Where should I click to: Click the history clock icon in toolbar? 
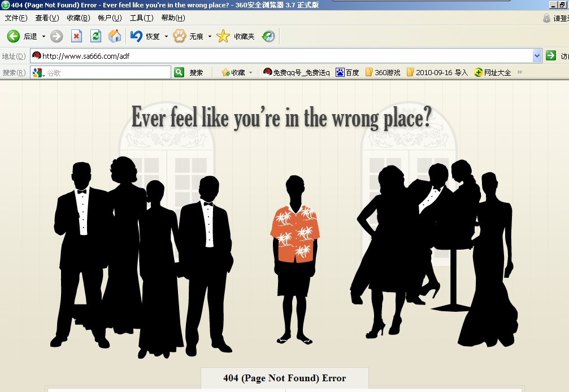pyautogui.click(x=268, y=36)
